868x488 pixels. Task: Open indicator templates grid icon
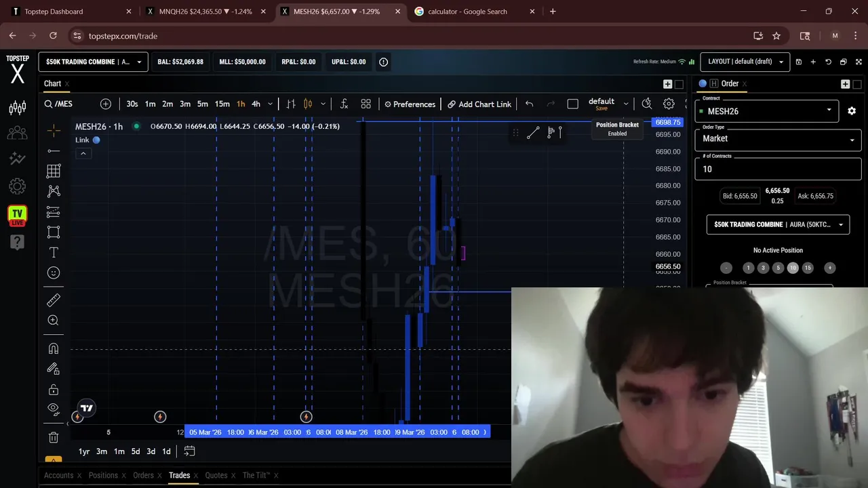[366, 104]
